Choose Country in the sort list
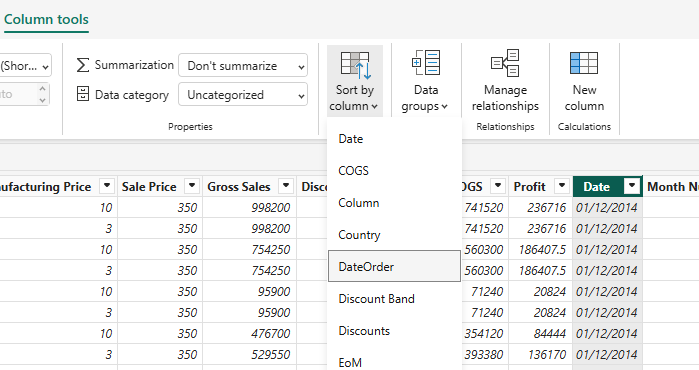This screenshot has height=370, width=699. click(394, 235)
